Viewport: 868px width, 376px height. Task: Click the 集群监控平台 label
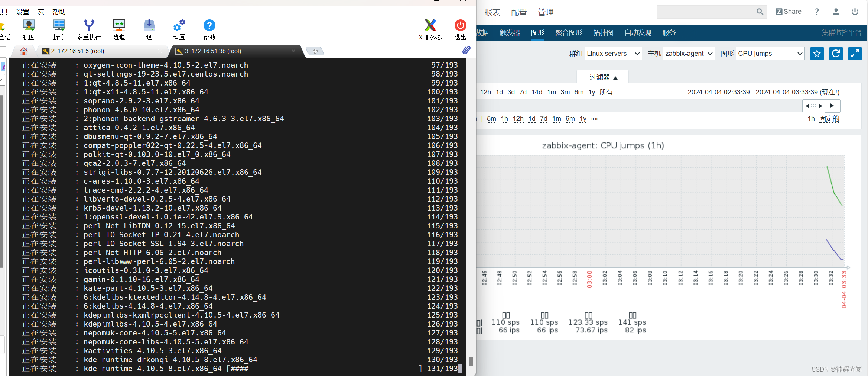click(841, 33)
